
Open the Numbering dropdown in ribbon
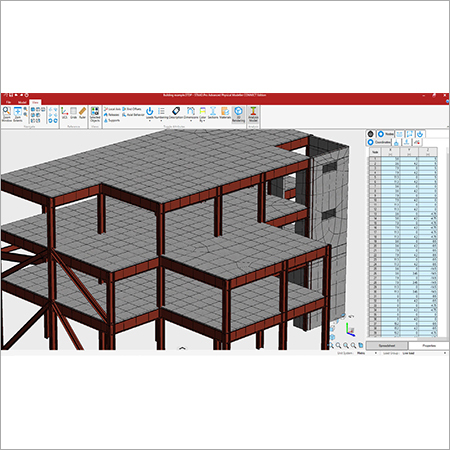(x=161, y=113)
